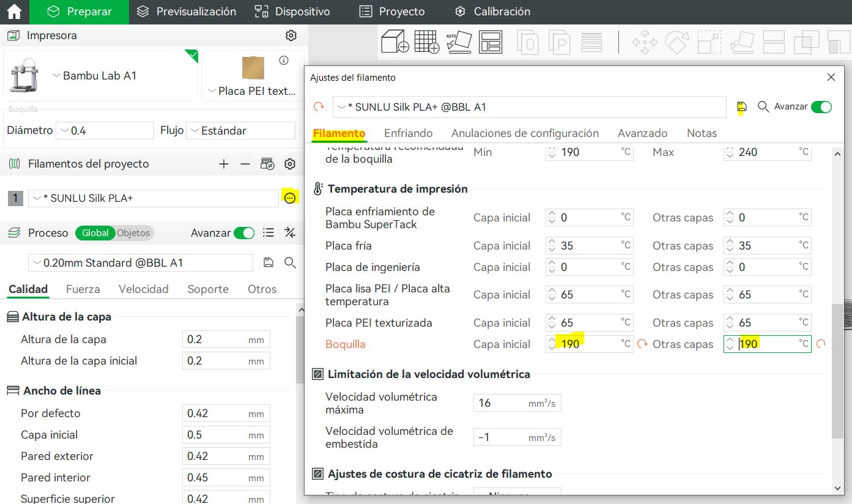Save the filament preset with disk icon

click(x=741, y=107)
